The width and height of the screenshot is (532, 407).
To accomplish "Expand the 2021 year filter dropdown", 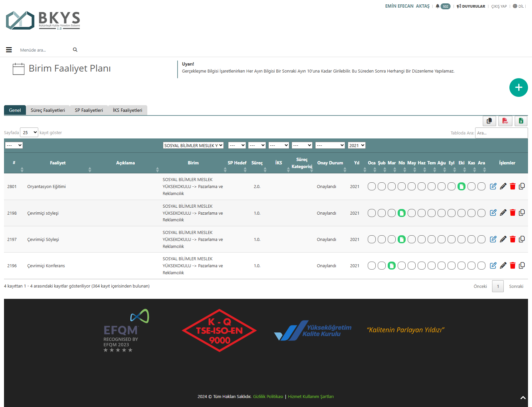I will click(x=356, y=145).
